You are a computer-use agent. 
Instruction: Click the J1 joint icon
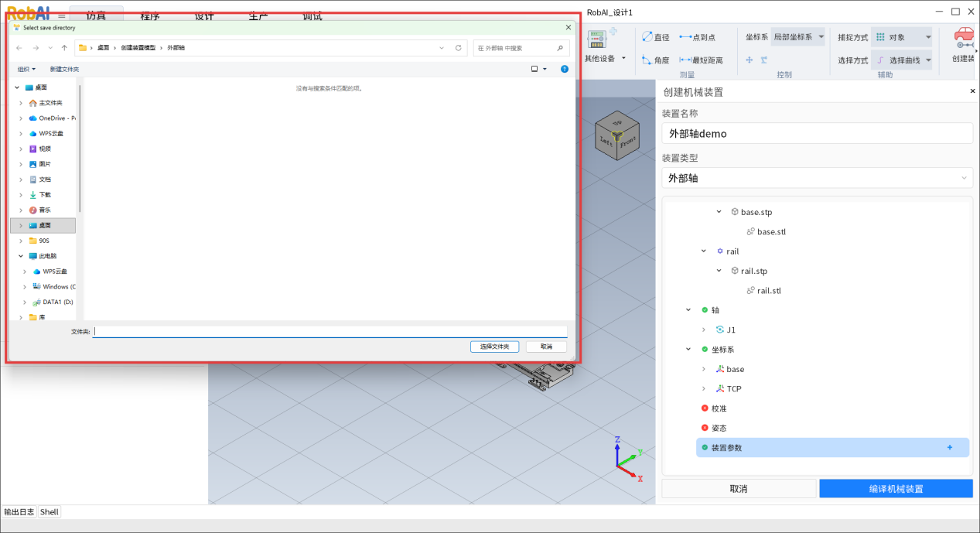tap(720, 330)
